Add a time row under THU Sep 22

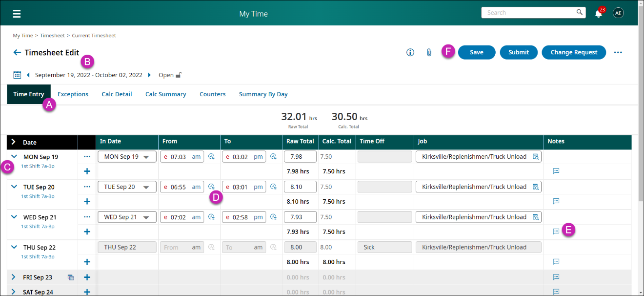pyautogui.click(x=87, y=262)
